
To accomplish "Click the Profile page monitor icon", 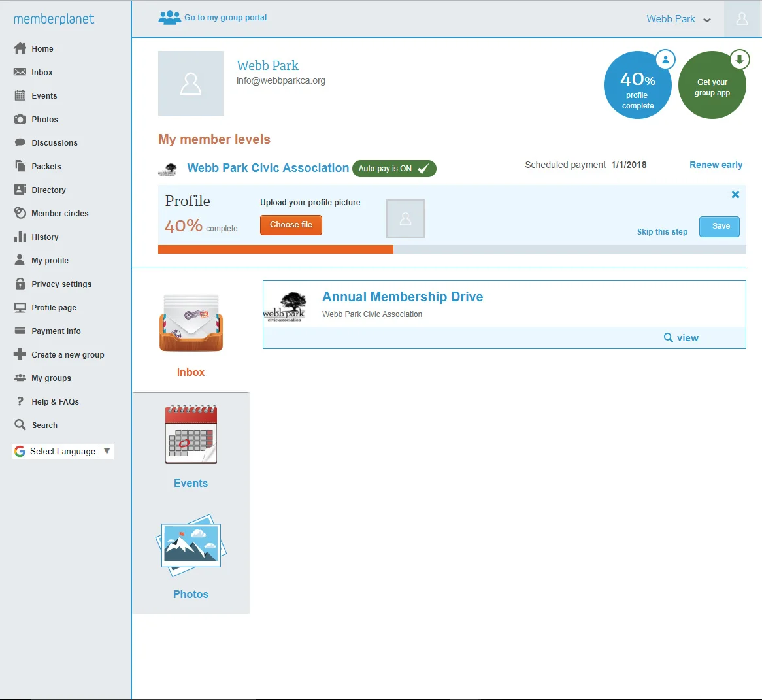I will [20, 307].
